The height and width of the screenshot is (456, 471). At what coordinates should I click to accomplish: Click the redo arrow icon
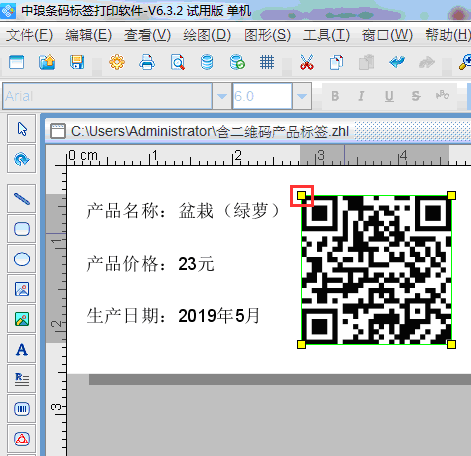click(x=427, y=62)
